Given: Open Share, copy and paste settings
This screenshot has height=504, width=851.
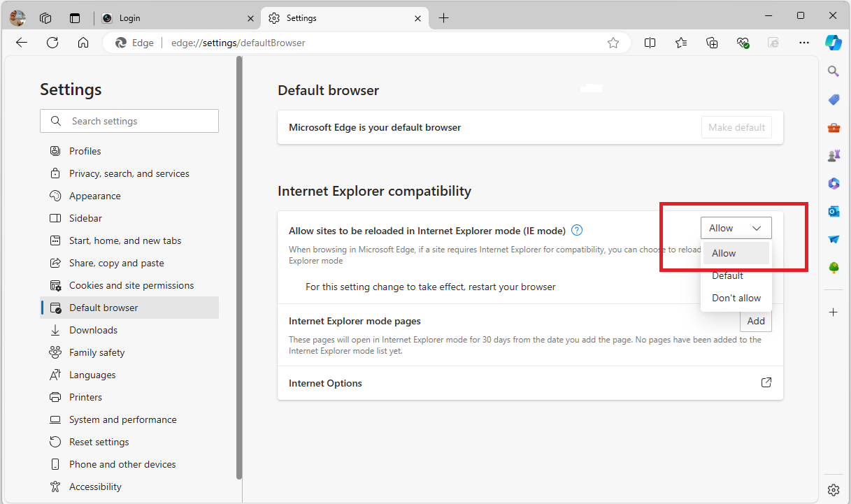Looking at the screenshot, I should tap(130, 263).
